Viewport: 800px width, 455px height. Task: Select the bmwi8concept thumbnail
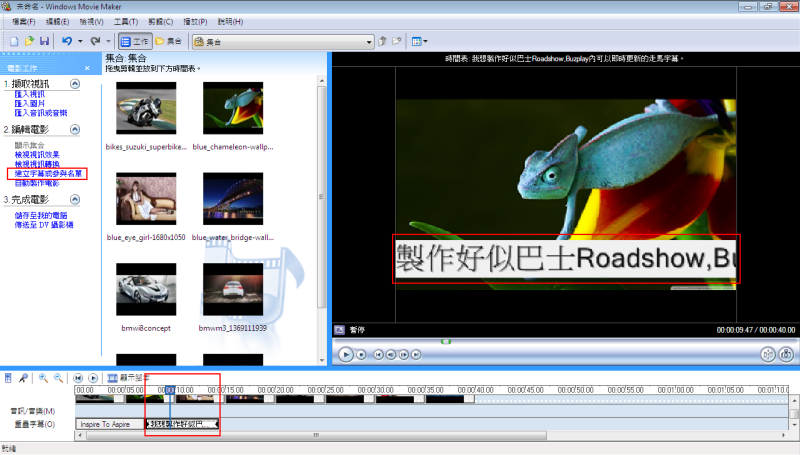[x=146, y=289]
